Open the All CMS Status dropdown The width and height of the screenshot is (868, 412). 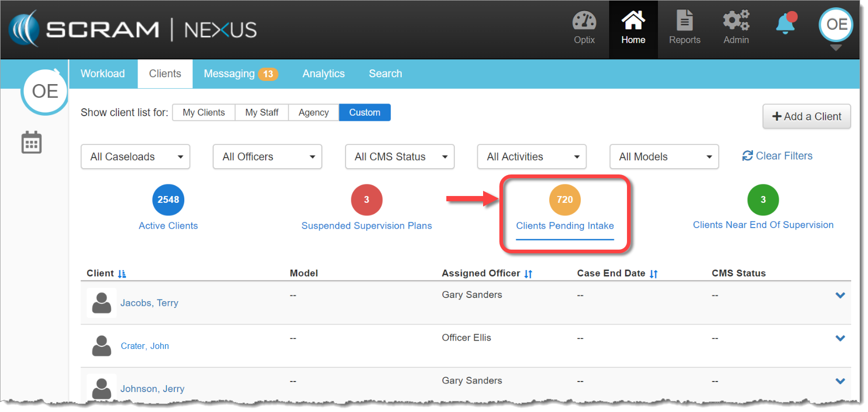(400, 157)
